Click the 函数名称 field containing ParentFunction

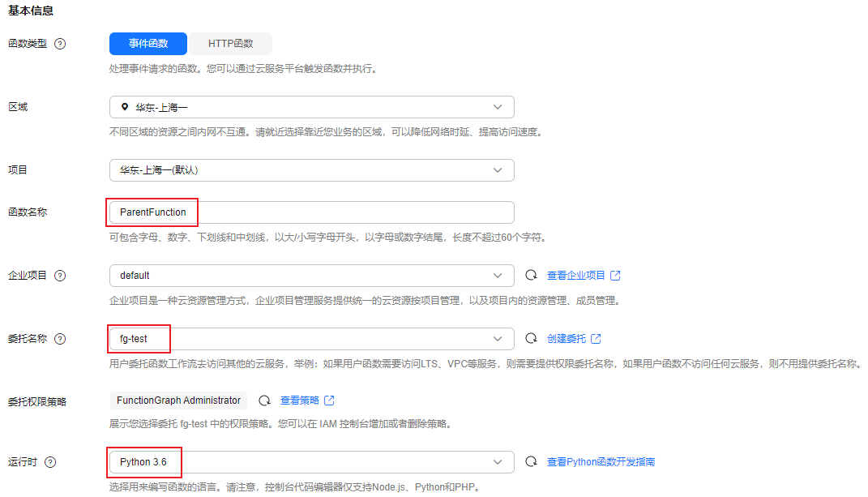coord(311,212)
